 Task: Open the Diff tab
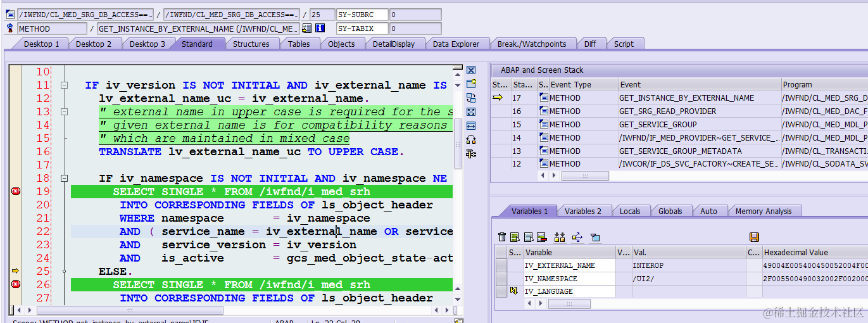(590, 44)
